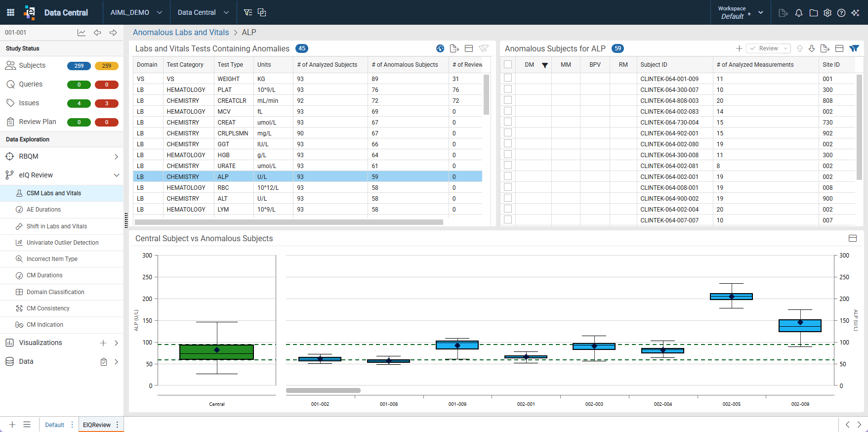Select the HEMATOLOGY PLAT table row
This screenshot has width=868, height=432.
pos(307,90)
